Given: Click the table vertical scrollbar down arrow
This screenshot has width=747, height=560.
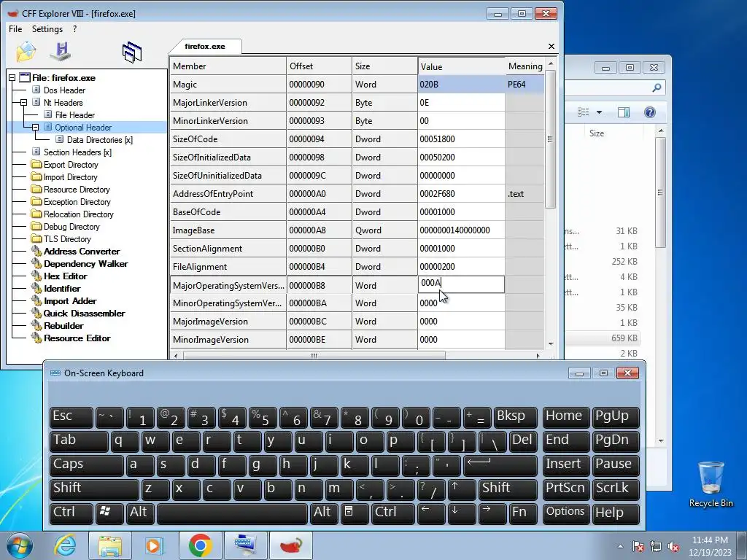Looking at the screenshot, I should [551, 344].
